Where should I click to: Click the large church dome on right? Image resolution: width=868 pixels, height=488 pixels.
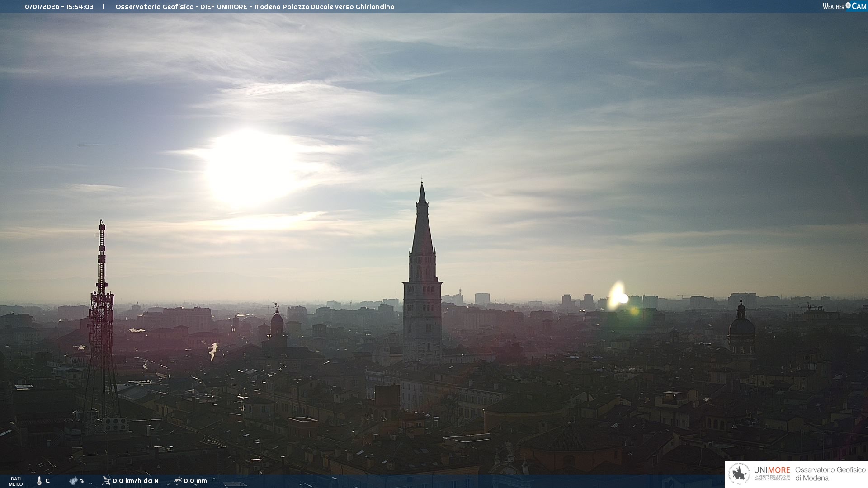click(741, 326)
